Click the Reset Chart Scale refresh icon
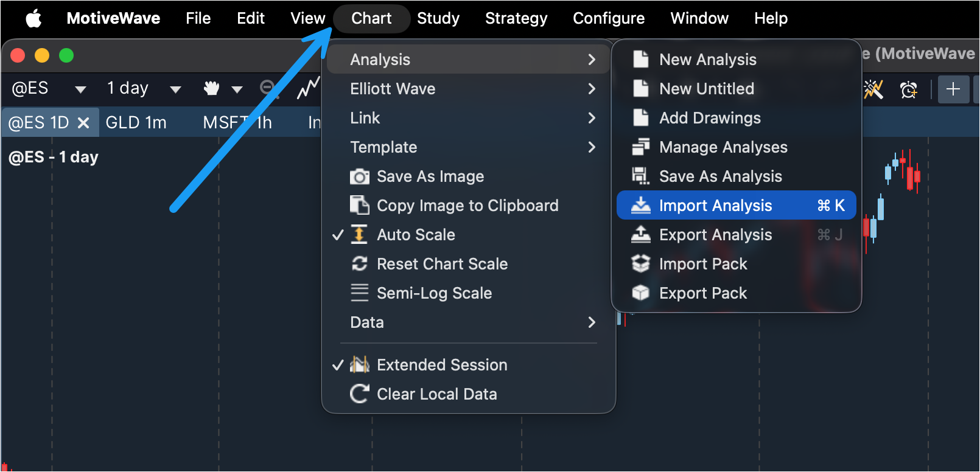 359,264
